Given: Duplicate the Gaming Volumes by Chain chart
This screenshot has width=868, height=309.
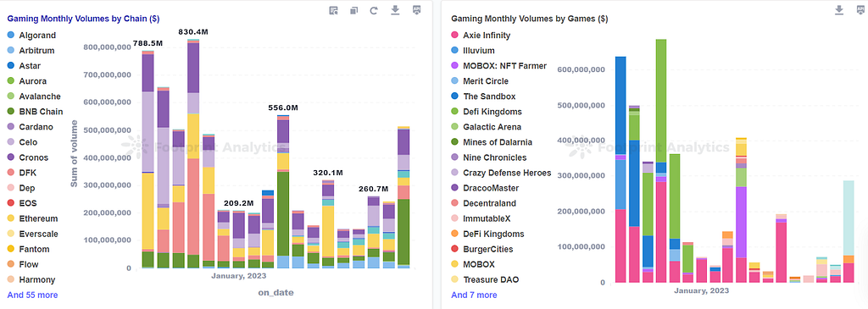Looking at the screenshot, I should point(353,10).
